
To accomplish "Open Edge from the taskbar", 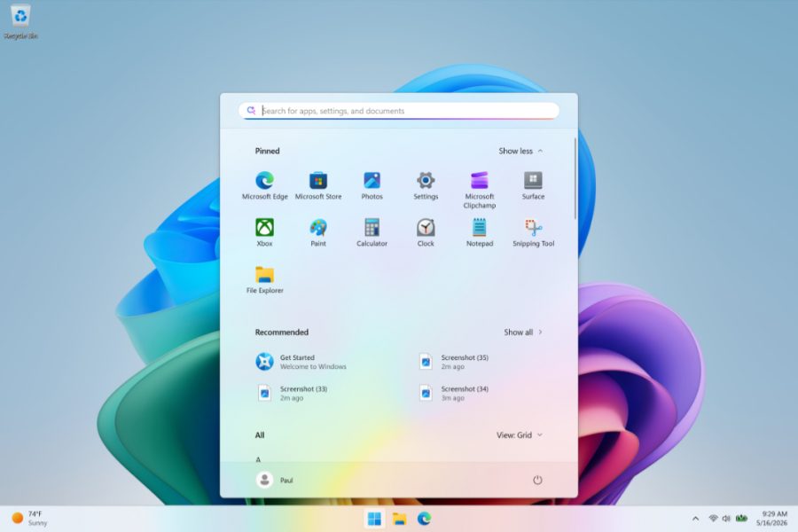I will [x=424, y=519].
